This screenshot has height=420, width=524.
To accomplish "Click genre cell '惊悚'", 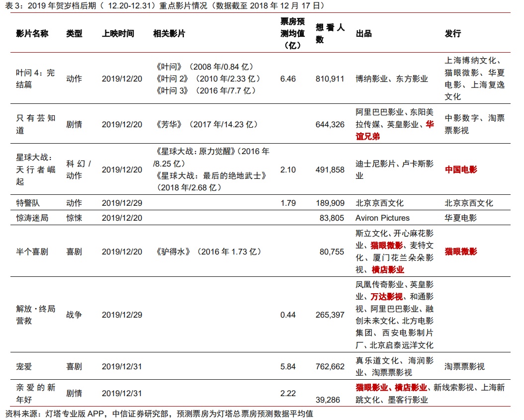I will coord(74,218).
